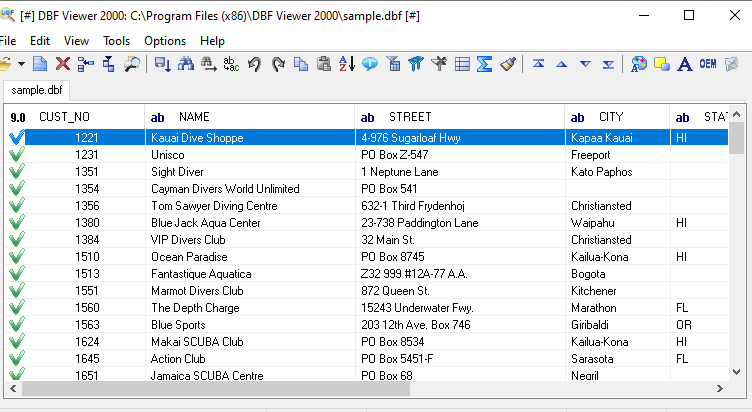Viewport: 752px width, 412px height.
Task: Open the ab-ac Replace icon
Action: (x=231, y=64)
